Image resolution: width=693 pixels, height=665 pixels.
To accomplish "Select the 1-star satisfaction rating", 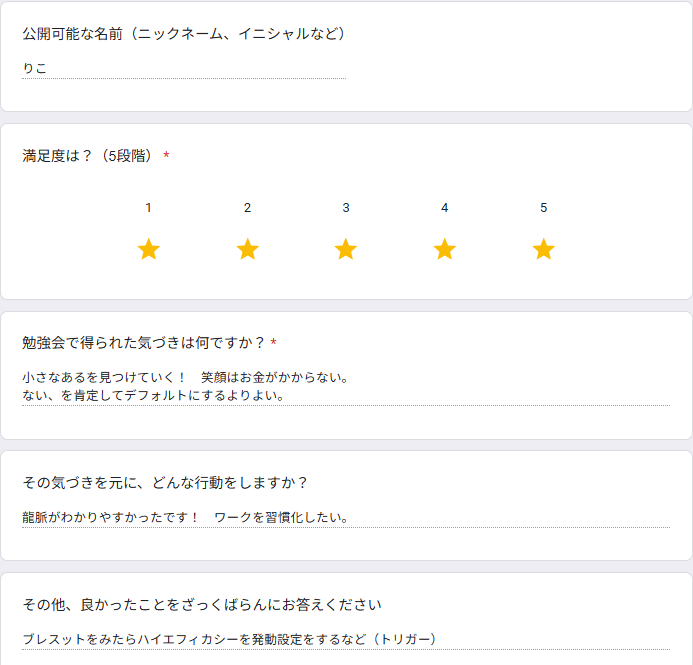I will tap(148, 249).
